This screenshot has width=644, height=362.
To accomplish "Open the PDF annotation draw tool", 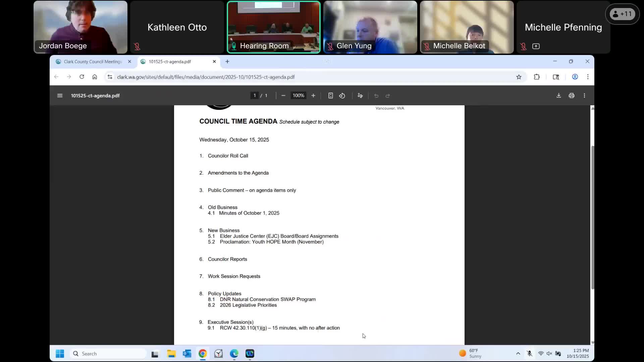I will (360, 96).
